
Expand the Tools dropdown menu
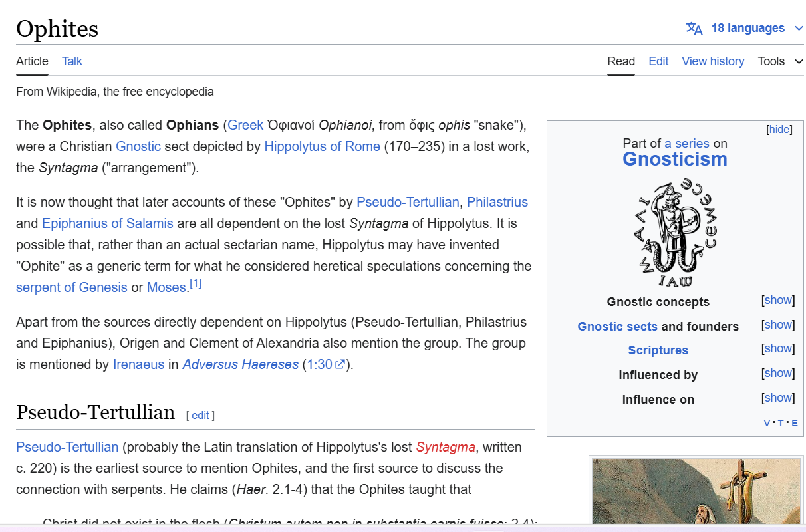click(x=780, y=61)
